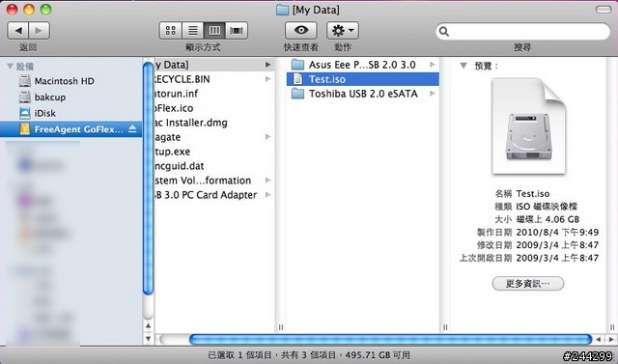Click the search field
The image size is (618, 364).
522,31
